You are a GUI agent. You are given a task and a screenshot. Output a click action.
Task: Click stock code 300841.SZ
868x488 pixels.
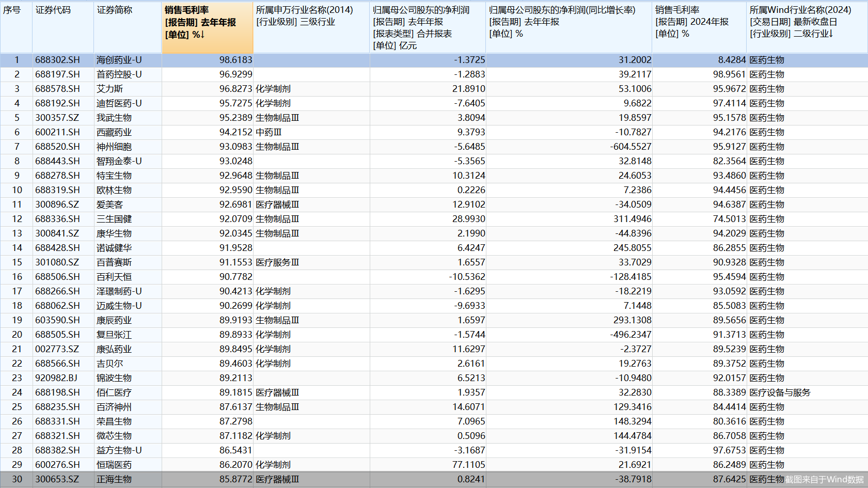click(x=57, y=233)
